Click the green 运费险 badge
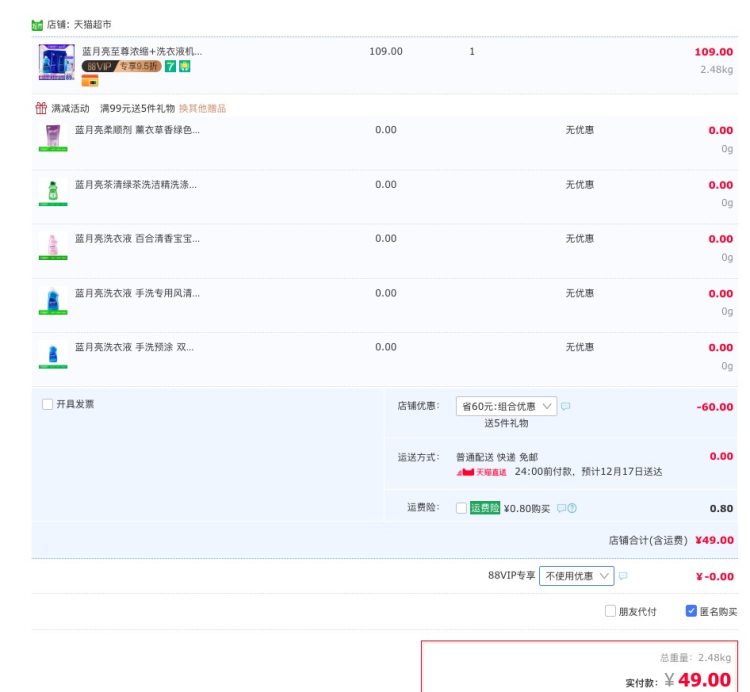This screenshot has height=692, width=750. [485, 508]
